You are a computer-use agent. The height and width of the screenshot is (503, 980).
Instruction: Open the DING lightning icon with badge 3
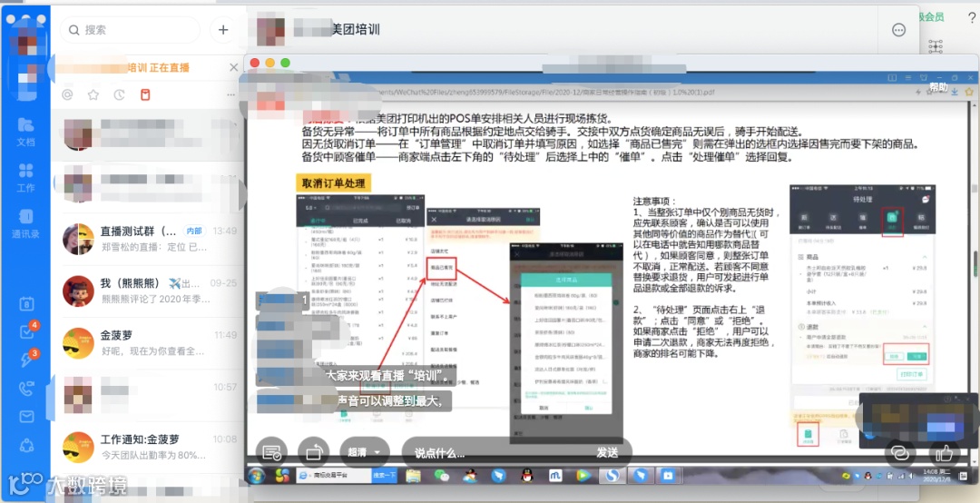tap(27, 360)
